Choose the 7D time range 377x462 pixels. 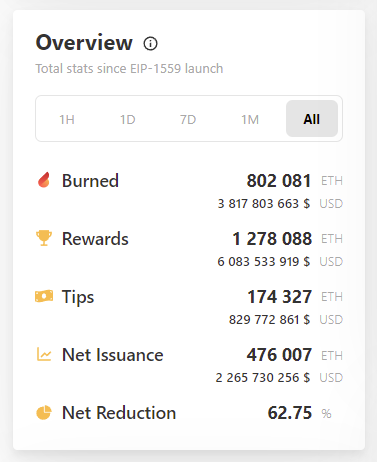(188, 119)
